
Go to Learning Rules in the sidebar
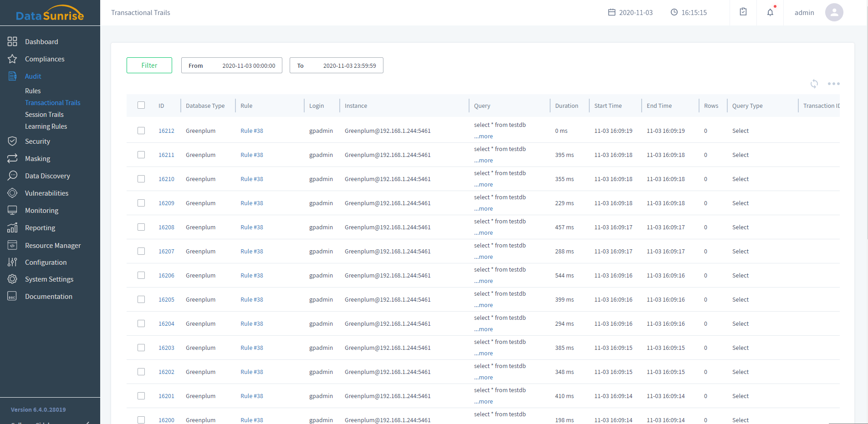coord(46,126)
